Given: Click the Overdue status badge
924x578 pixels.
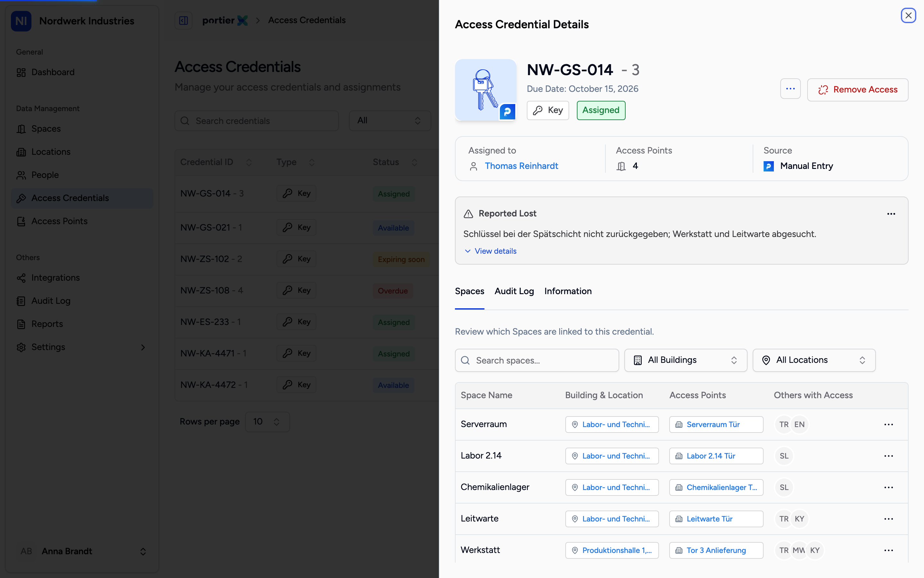Looking at the screenshot, I should coord(392,291).
